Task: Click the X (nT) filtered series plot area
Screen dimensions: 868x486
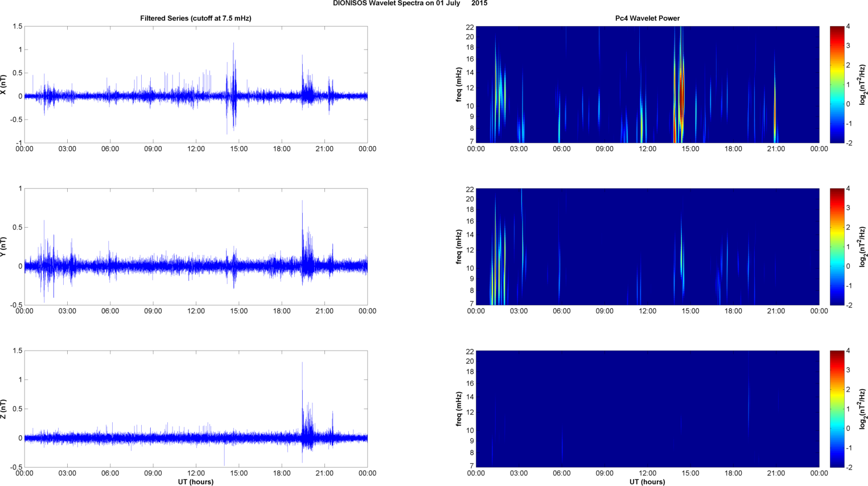Action: tap(196, 85)
